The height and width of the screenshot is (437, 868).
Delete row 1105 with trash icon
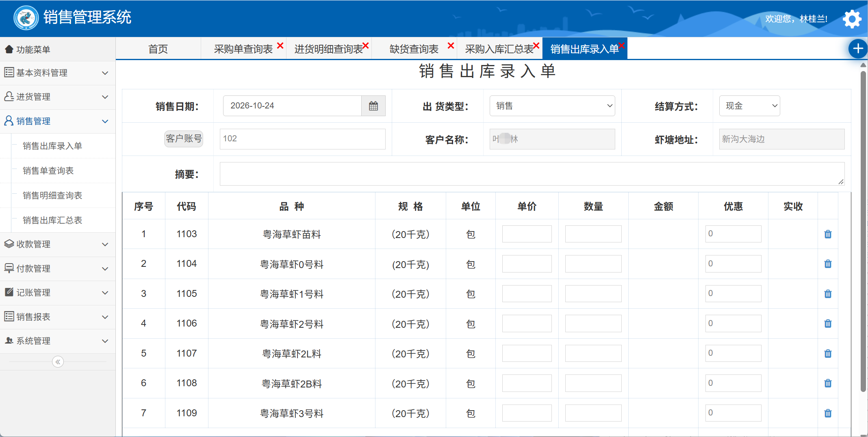828,294
